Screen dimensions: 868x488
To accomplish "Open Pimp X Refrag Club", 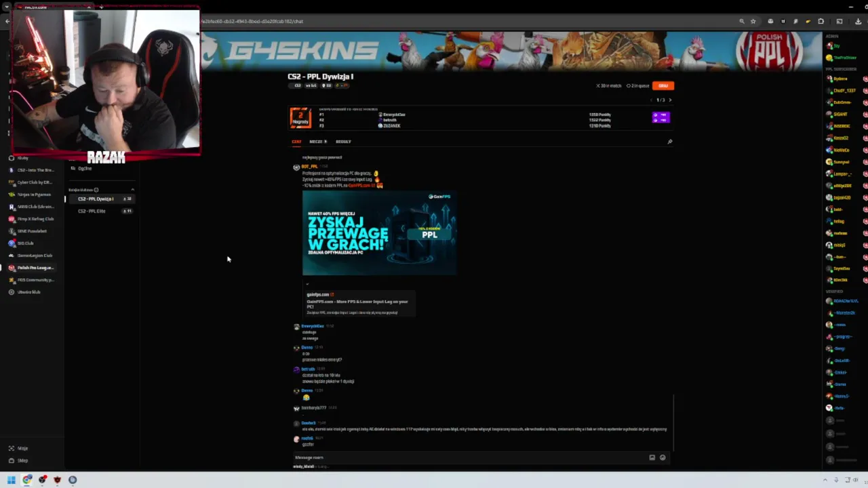I will click(33, 219).
